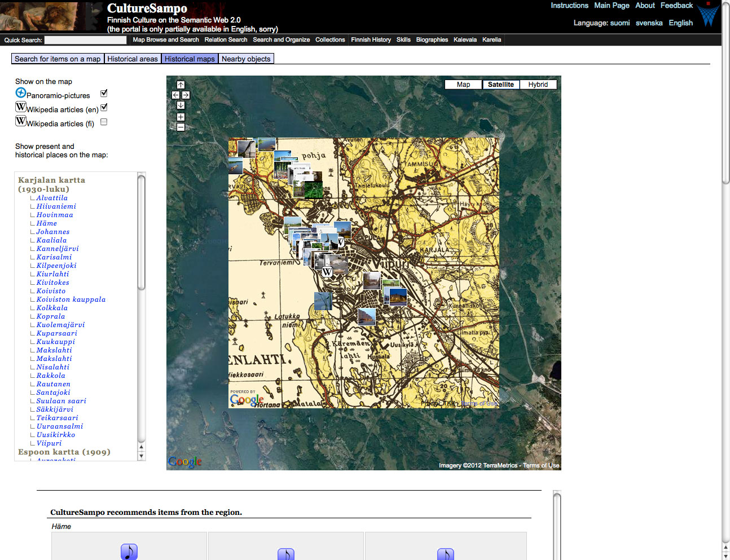Switch language to suomi

point(620,23)
